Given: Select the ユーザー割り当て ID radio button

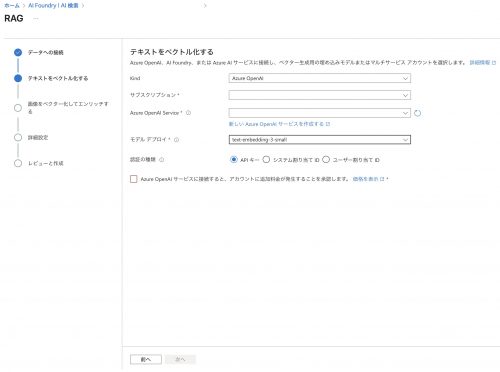Looking at the screenshot, I should (326, 160).
